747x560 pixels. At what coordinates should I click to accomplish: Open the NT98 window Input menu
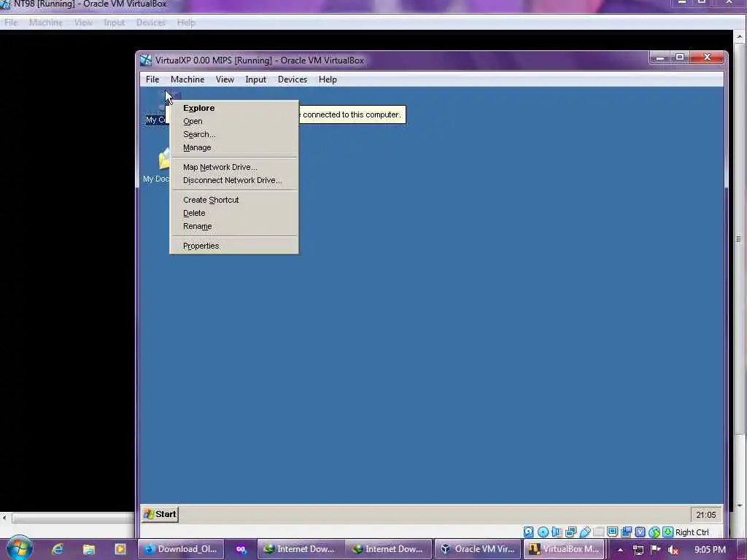coord(115,23)
